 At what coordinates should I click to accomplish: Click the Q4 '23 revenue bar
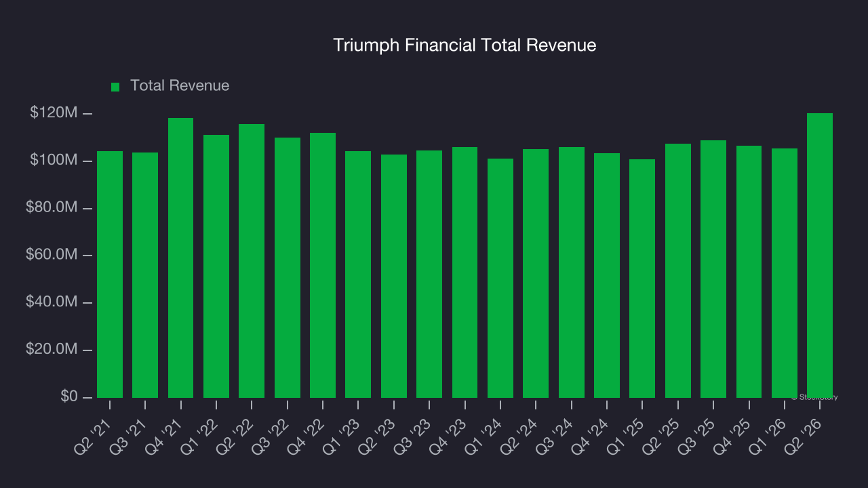tap(465, 272)
